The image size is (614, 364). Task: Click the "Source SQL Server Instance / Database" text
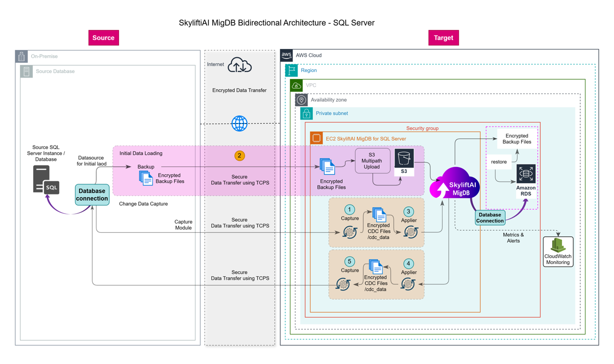click(46, 153)
